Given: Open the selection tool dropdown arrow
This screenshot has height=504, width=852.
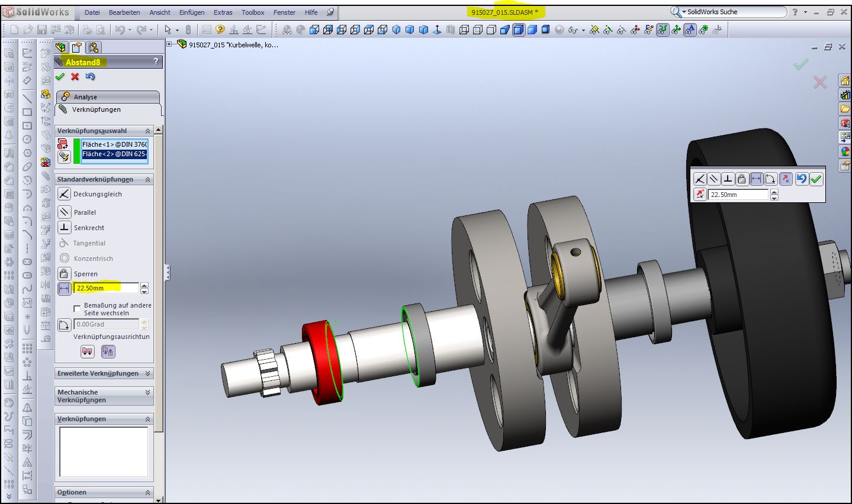Looking at the screenshot, I should point(177,30).
